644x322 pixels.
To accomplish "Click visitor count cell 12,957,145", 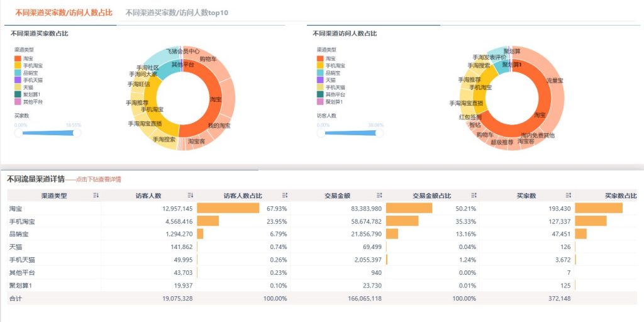I will [x=177, y=209].
